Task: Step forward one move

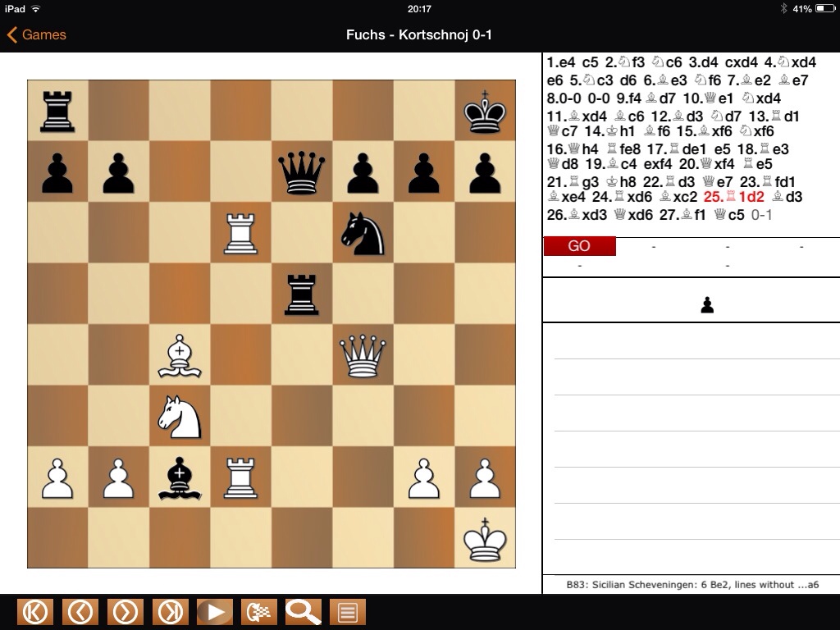Action: pos(125,612)
